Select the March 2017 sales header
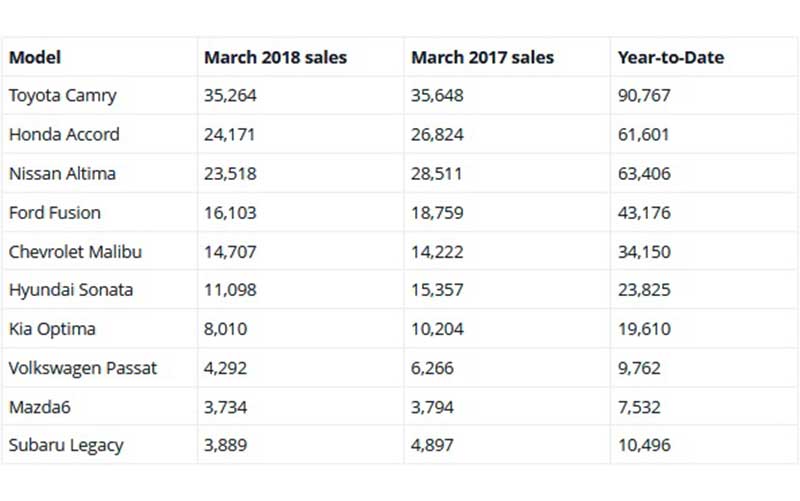 point(482,58)
